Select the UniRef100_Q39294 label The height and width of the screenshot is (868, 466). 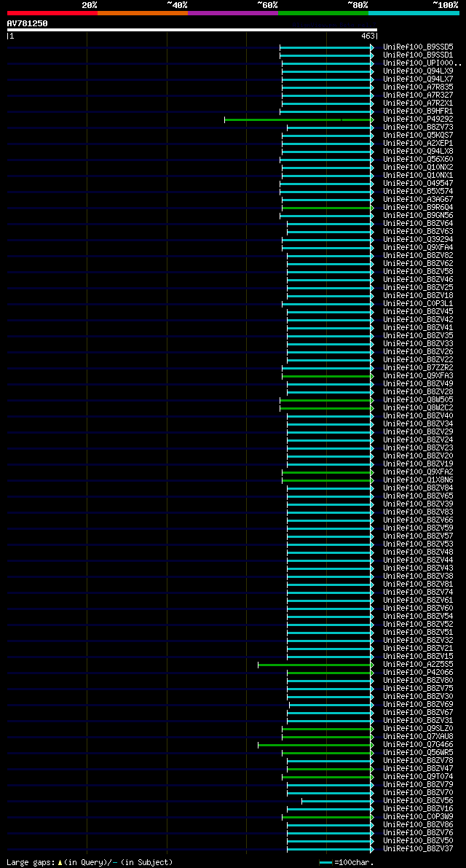(418, 240)
